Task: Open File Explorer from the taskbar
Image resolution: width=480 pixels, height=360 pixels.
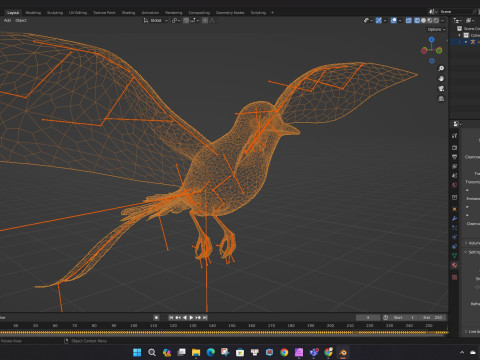Action: pyautogui.click(x=196, y=352)
